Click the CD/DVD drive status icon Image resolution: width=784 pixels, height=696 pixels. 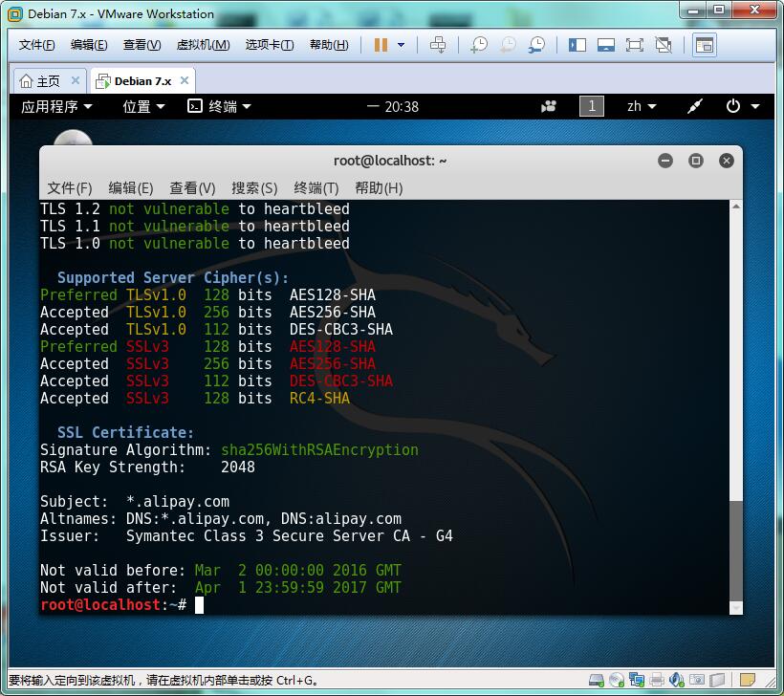617,680
